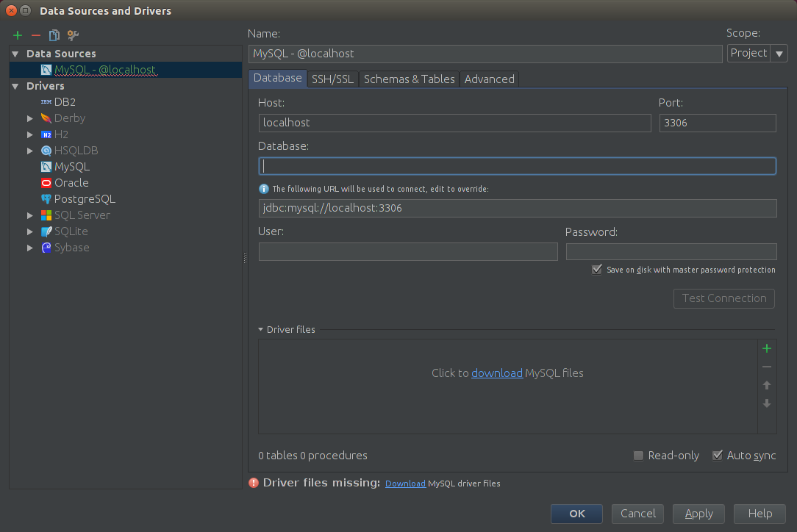Image resolution: width=797 pixels, height=532 pixels.
Task: Click the red remove data source icon
Action: 35,35
